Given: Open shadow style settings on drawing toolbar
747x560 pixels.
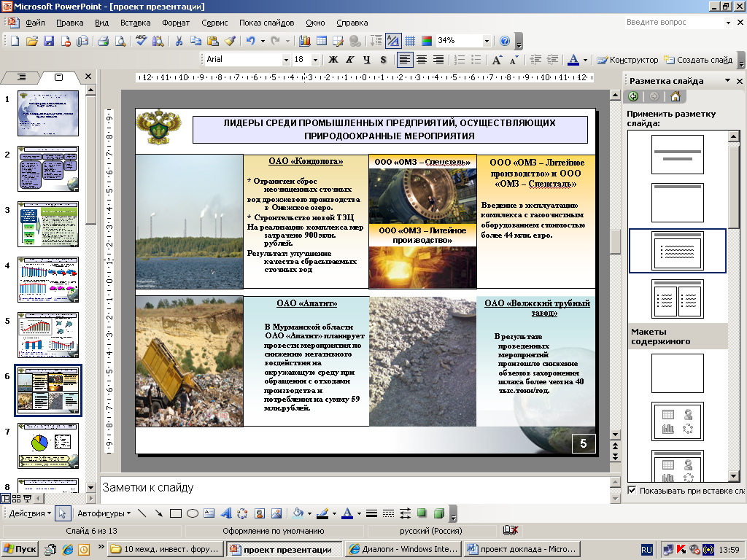Looking at the screenshot, I should click(x=422, y=513).
